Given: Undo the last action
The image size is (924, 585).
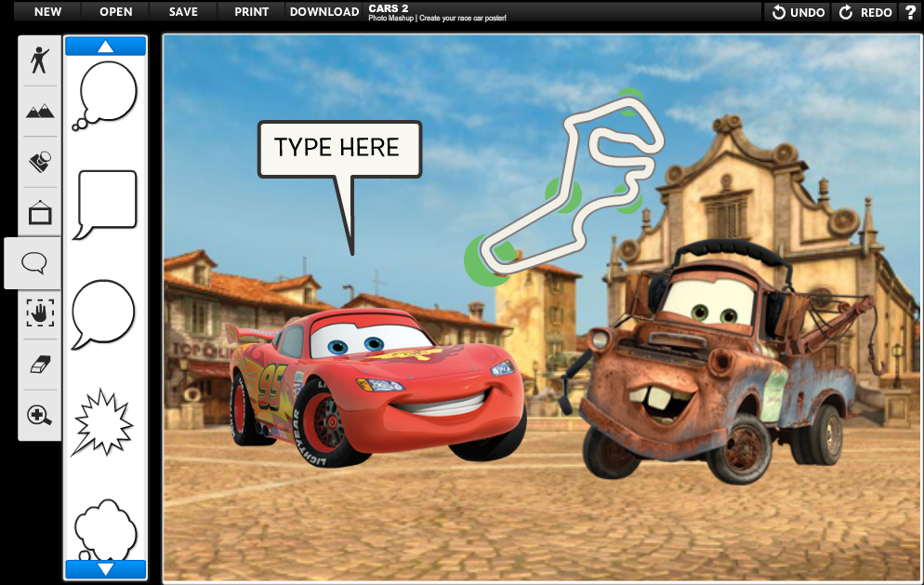Looking at the screenshot, I should pos(798,12).
